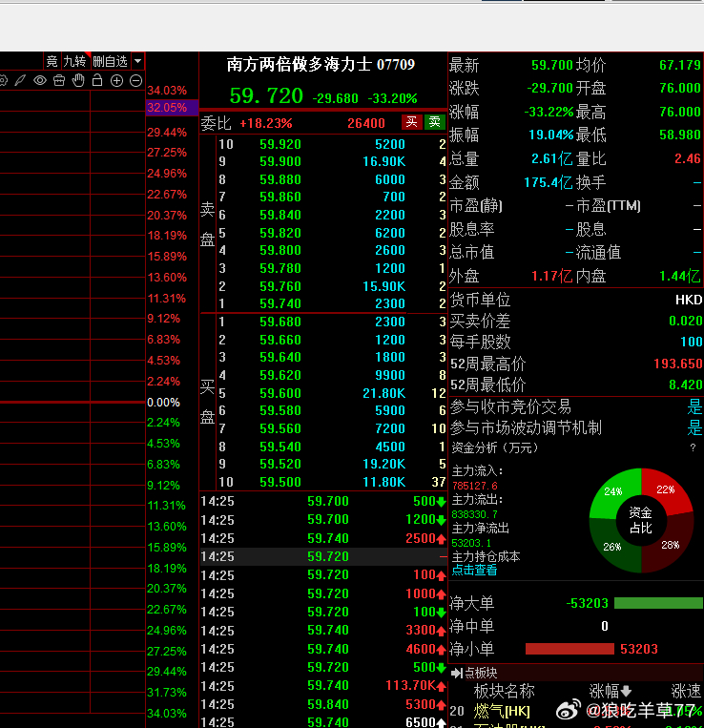This screenshot has height=728, width=704.
Task: Click the 板块名称 column header
Action: [504, 692]
